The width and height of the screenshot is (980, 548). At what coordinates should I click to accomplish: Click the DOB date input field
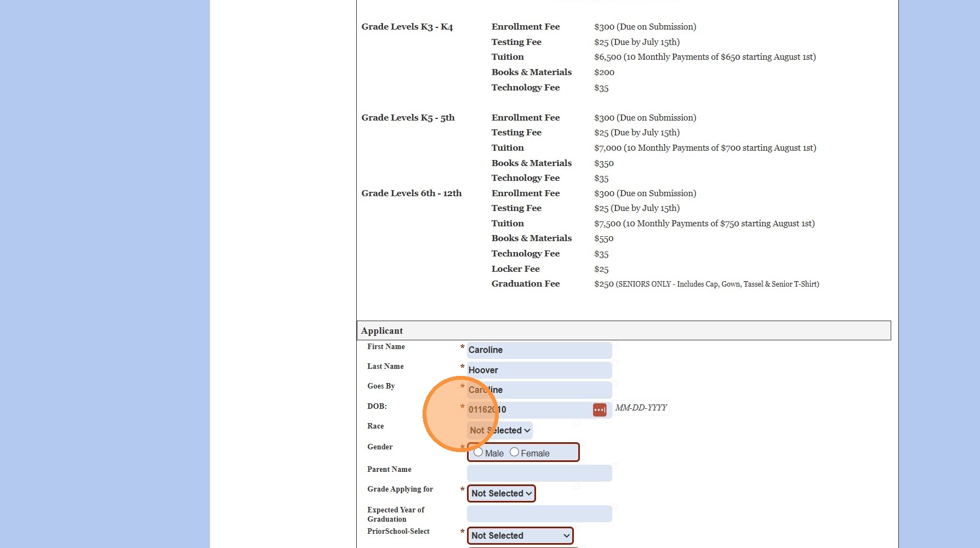tap(529, 410)
